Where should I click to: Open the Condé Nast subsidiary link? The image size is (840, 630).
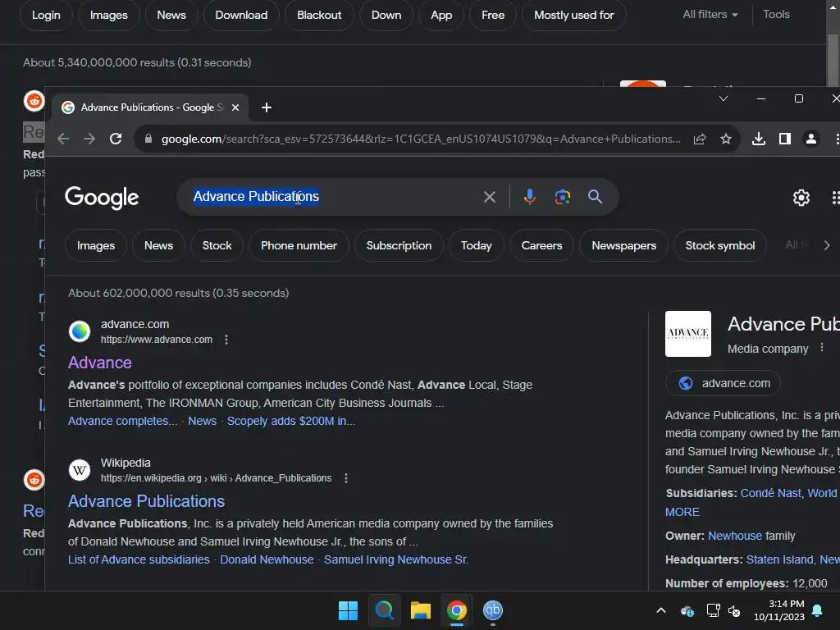(x=770, y=493)
